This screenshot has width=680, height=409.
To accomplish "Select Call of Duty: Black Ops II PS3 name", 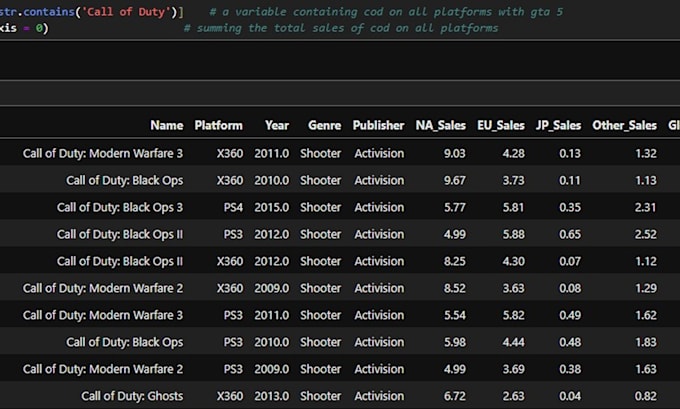I will pyautogui.click(x=120, y=234).
